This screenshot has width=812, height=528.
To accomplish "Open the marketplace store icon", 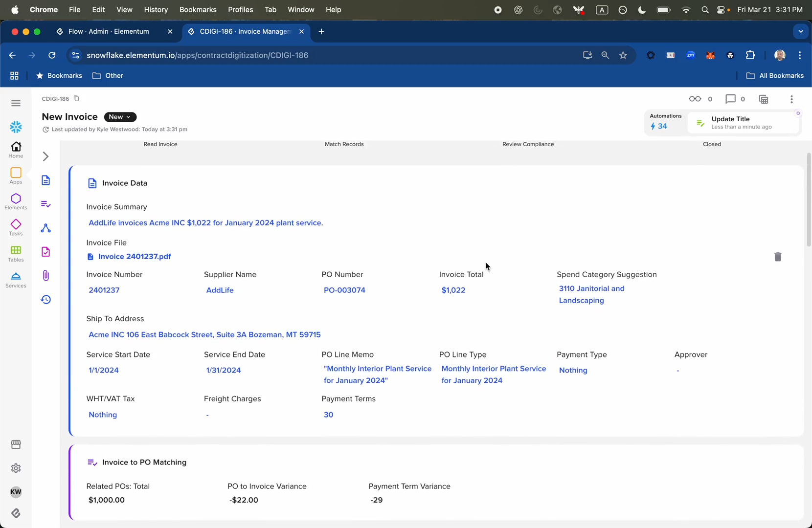I will 16,444.
